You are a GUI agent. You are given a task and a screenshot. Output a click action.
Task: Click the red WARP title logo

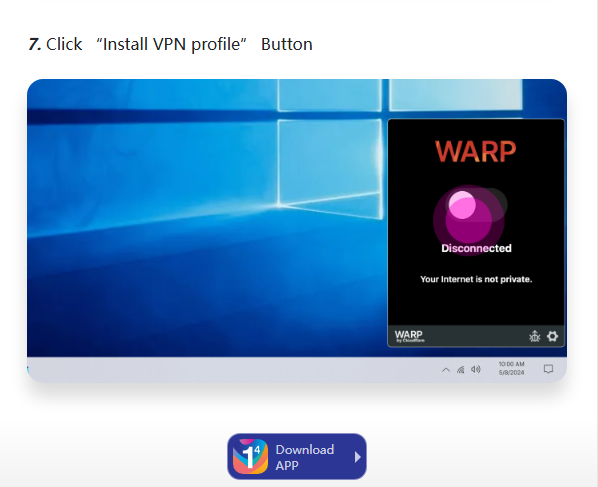point(476,151)
